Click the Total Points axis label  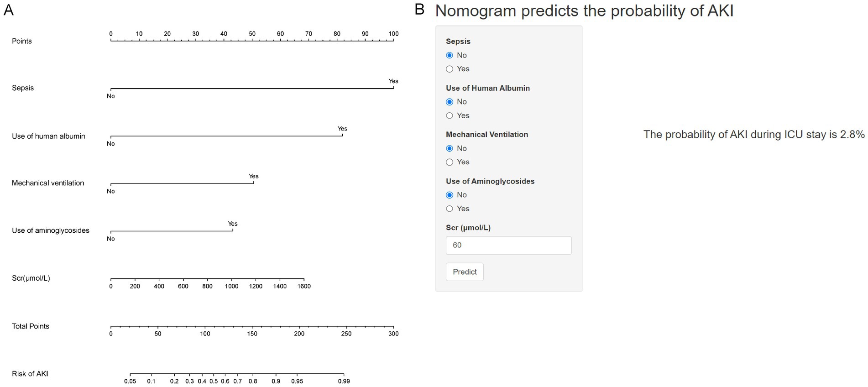click(x=30, y=326)
